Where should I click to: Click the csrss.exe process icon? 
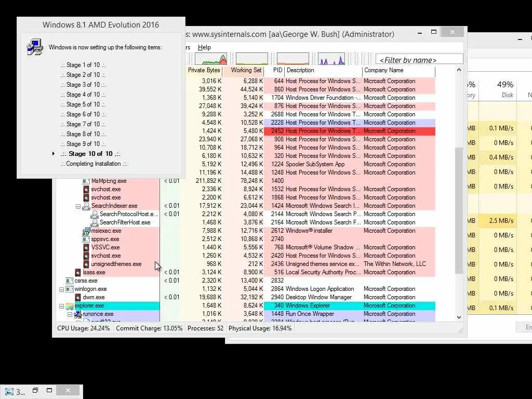point(70,281)
